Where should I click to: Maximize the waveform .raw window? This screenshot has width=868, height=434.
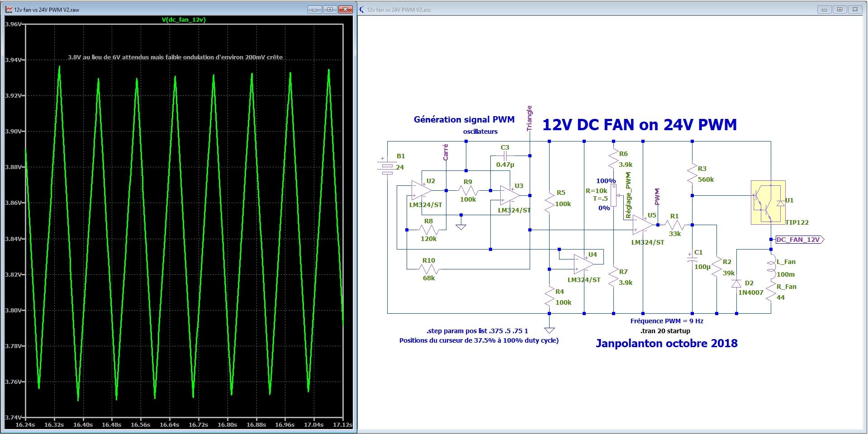click(330, 9)
